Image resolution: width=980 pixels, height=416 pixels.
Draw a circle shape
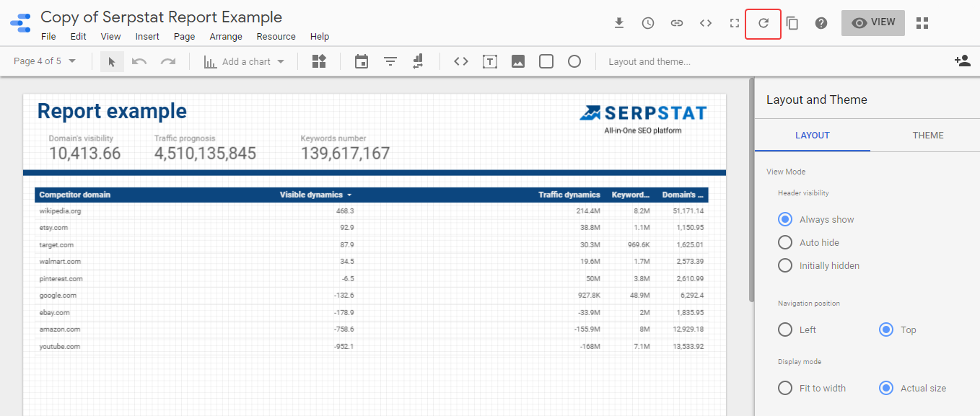pos(574,61)
